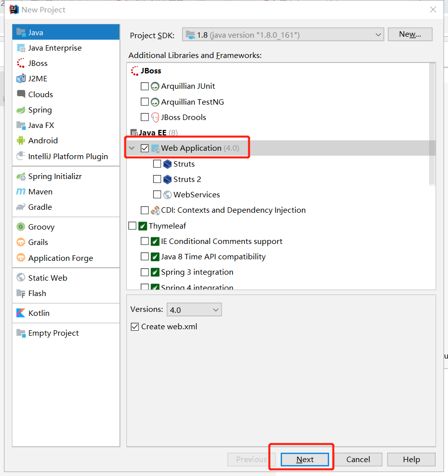Click the New... SDK button
448x476 pixels.
[x=410, y=34]
